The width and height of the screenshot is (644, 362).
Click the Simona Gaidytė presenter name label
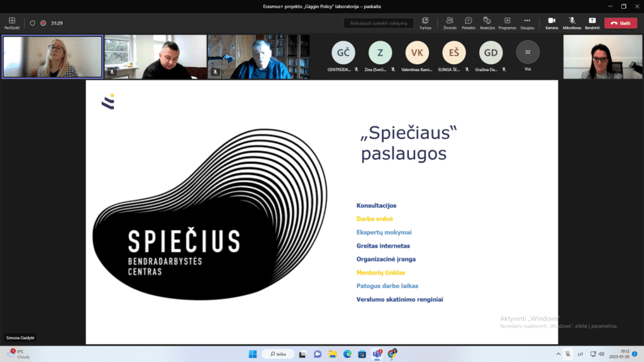point(20,337)
